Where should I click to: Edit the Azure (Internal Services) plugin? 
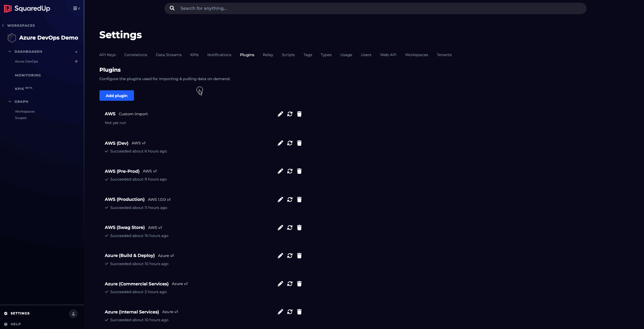click(x=280, y=312)
